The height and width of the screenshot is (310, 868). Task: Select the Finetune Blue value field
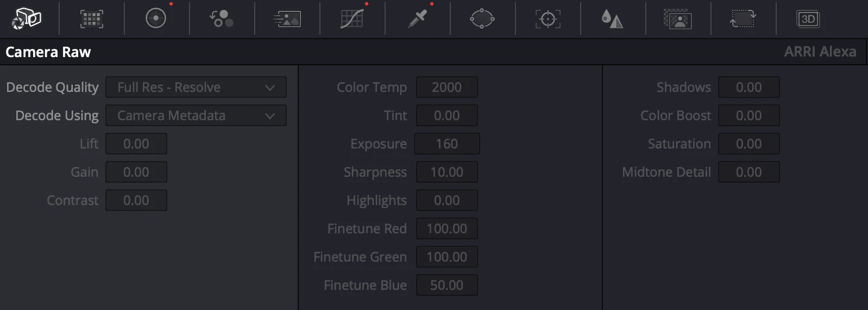(447, 285)
